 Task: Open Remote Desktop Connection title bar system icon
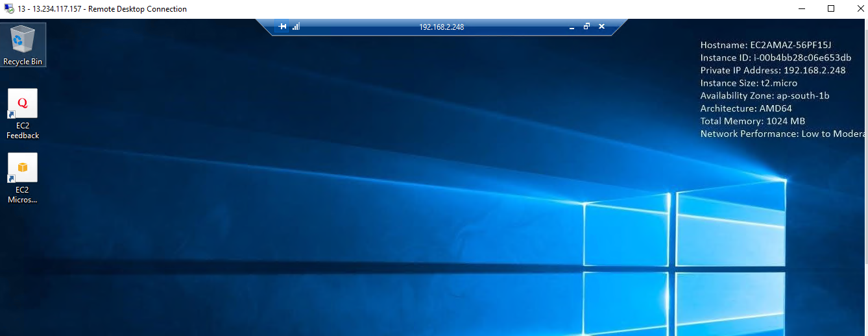8,9
